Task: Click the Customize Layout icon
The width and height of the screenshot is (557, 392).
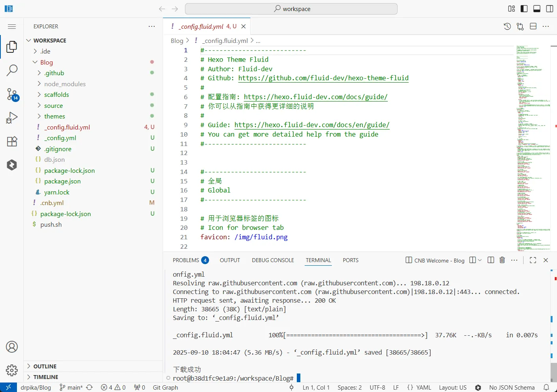Action: tap(511, 9)
